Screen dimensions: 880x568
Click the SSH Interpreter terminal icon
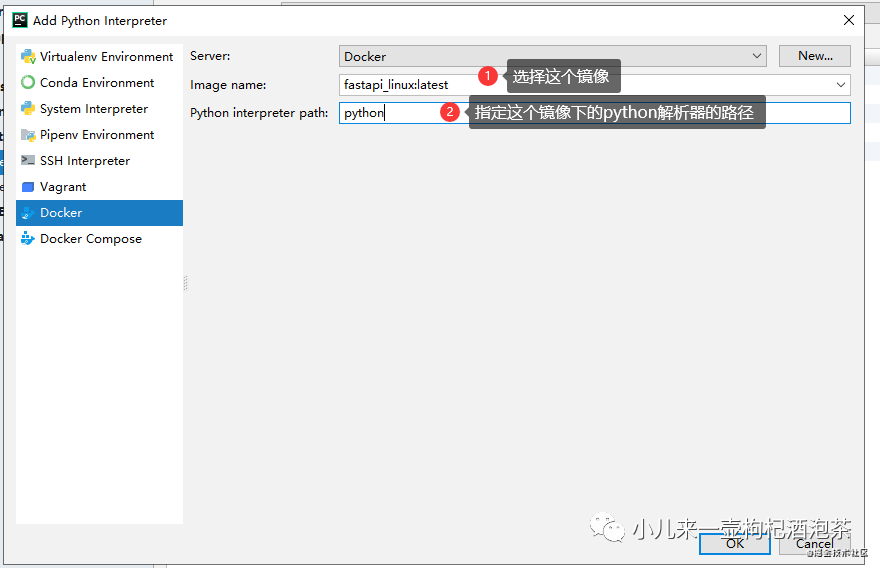click(28, 161)
